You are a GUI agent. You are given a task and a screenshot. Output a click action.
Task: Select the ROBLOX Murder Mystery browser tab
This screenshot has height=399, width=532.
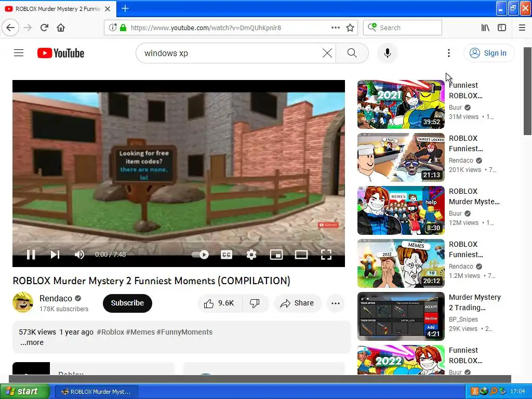pyautogui.click(x=57, y=9)
